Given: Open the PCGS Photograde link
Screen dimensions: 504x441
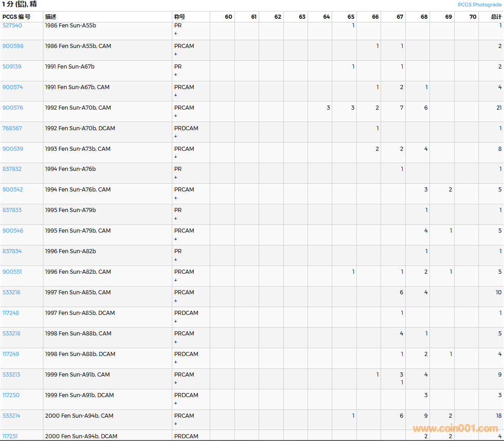Looking at the screenshot, I should point(479,5).
